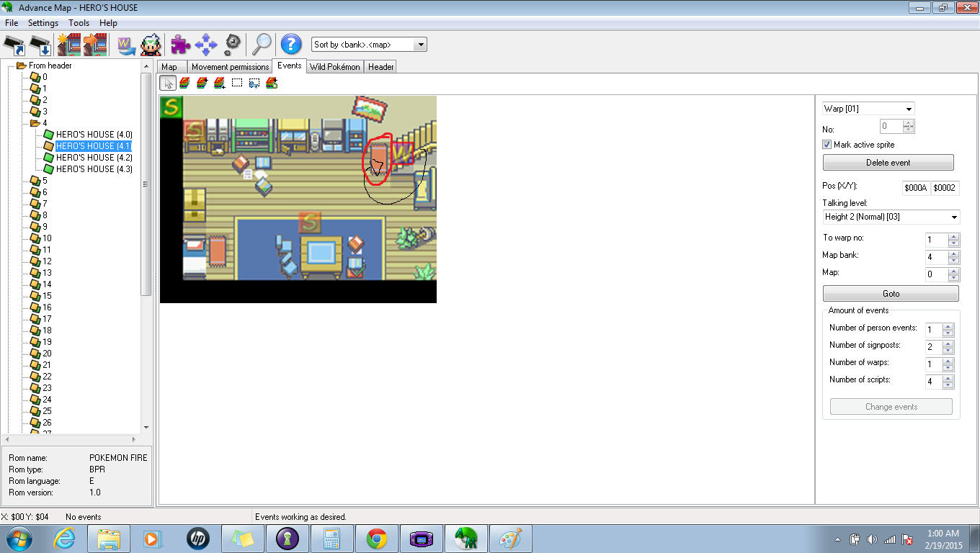Click the trainer character sprite icon

pyautogui.click(x=150, y=44)
